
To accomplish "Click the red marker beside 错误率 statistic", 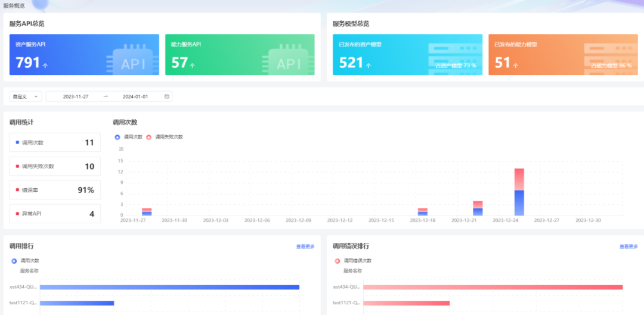I will [17, 190].
